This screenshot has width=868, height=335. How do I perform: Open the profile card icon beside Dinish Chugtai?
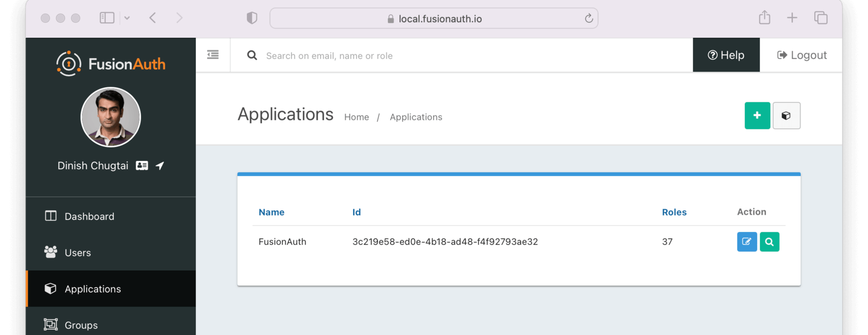click(x=142, y=166)
